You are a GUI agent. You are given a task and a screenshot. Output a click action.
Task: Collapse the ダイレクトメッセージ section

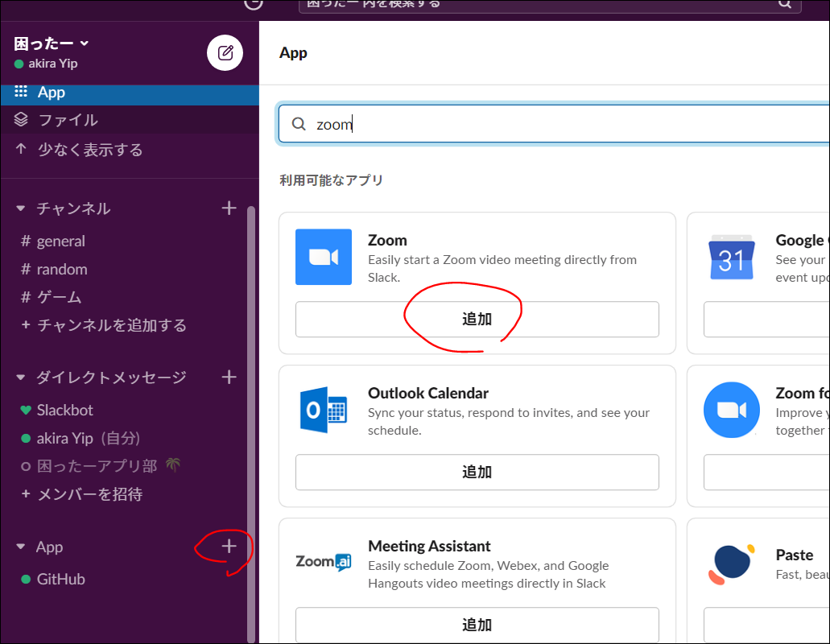pos(21,378)
